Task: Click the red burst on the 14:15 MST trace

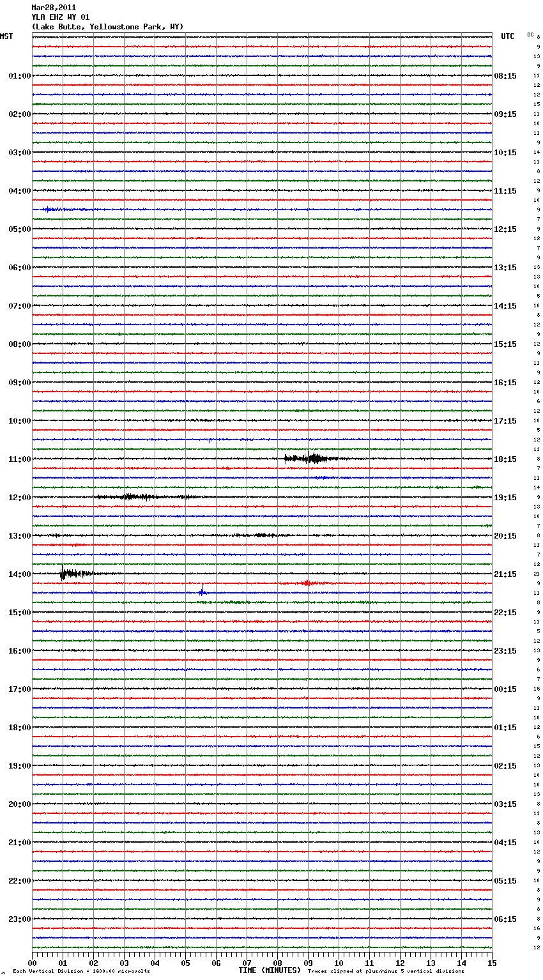Action: [307, 583]
